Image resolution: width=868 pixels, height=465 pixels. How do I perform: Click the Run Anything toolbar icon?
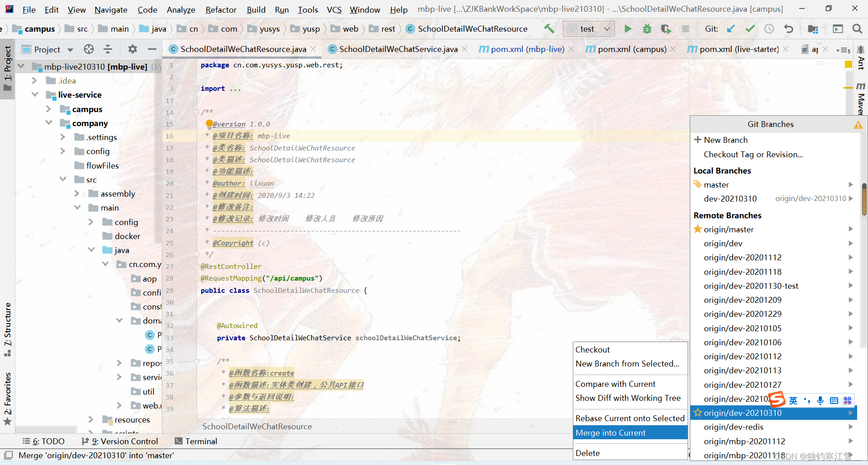coord(838,29)
